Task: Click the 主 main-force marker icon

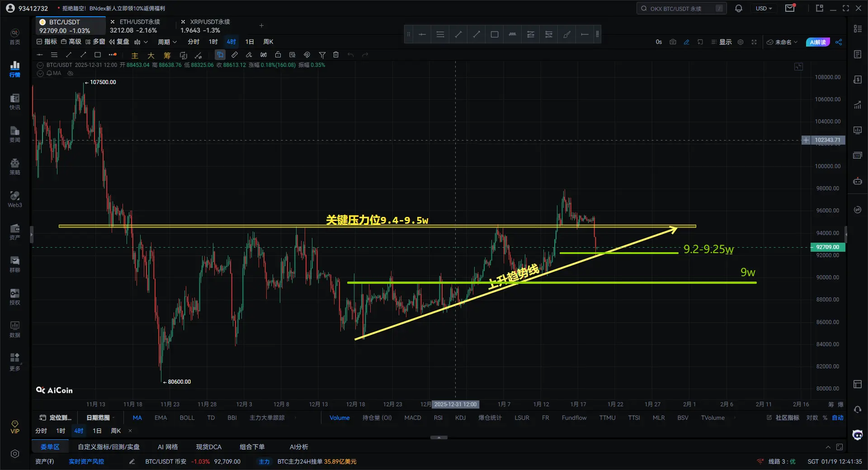Action: pyautogui.click(x=135, y=55)
